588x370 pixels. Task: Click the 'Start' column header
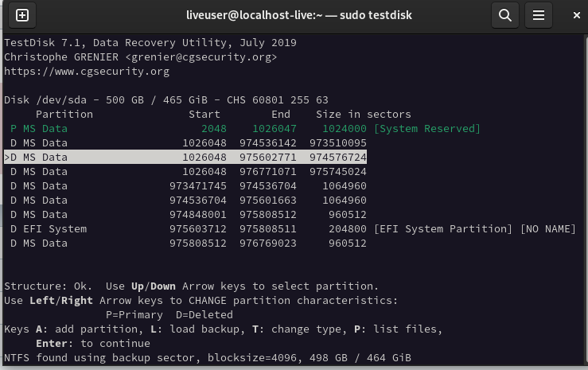(204, 115)
